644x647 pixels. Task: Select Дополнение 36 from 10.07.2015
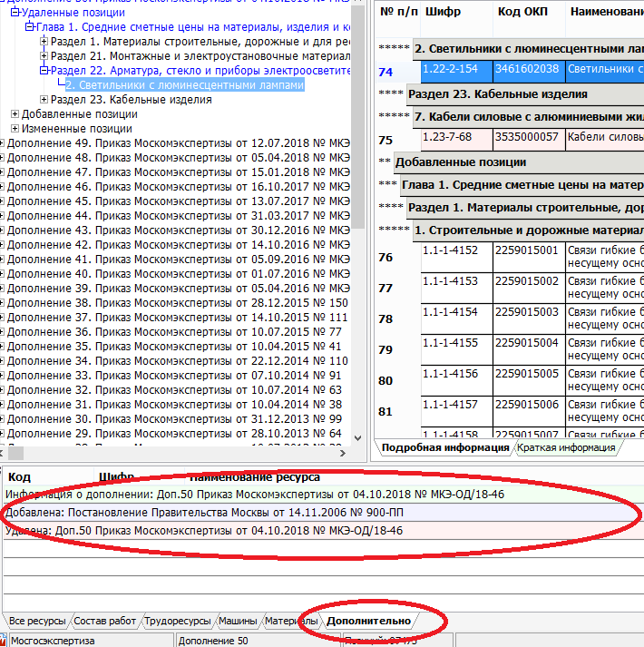click(174, 332)
